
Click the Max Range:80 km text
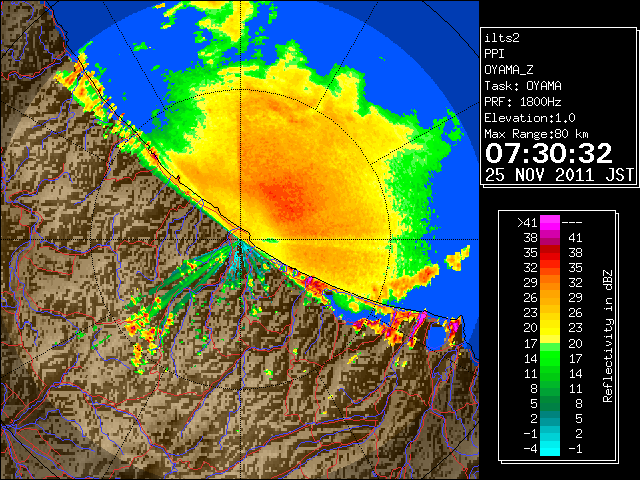[536, 134]
